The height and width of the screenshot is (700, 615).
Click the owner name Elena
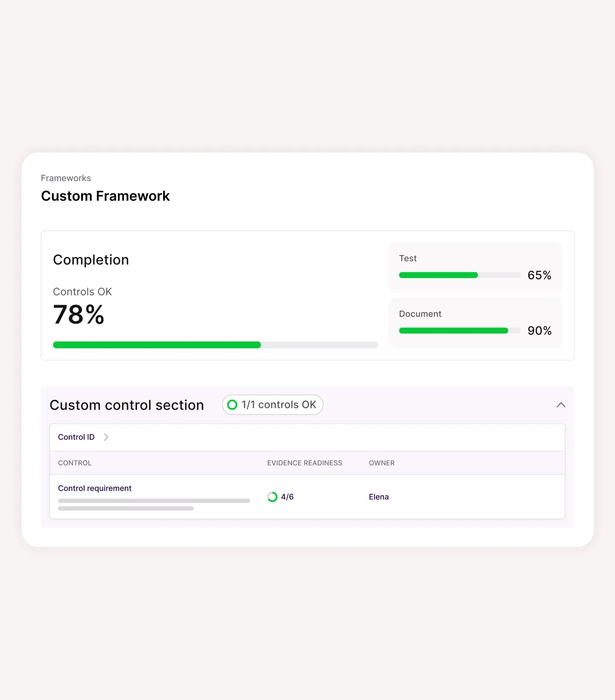pyautogui.click(x=378, y=497)
